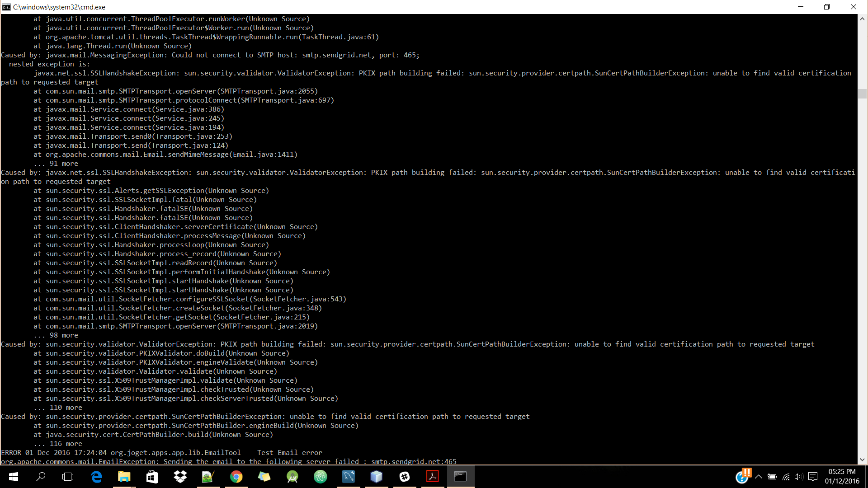Open Slack from the taskbar
The image size is (868, 488).
405,477
